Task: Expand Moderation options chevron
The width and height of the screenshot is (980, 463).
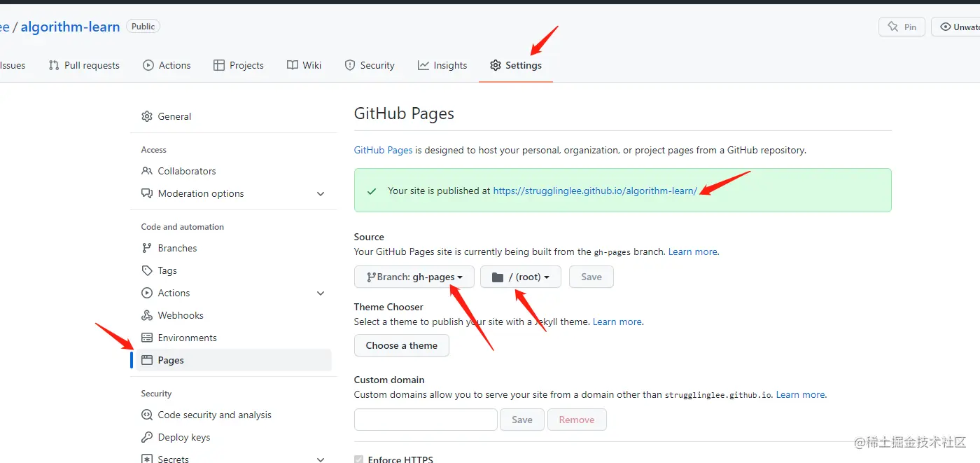Action: tap(321, 193)
